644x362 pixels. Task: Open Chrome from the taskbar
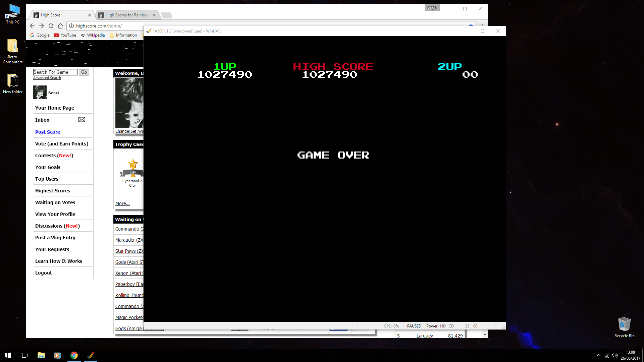coord(74,355)
